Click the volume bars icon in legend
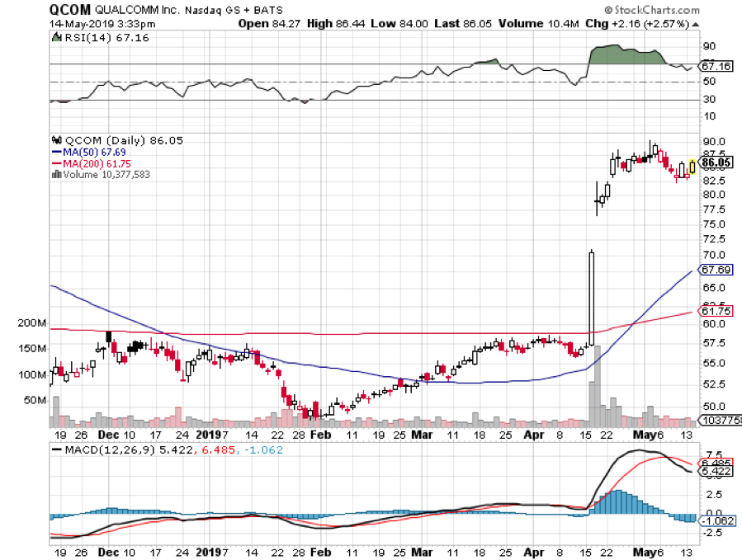This screenshot has height=560, width=742. pos(57,175)
